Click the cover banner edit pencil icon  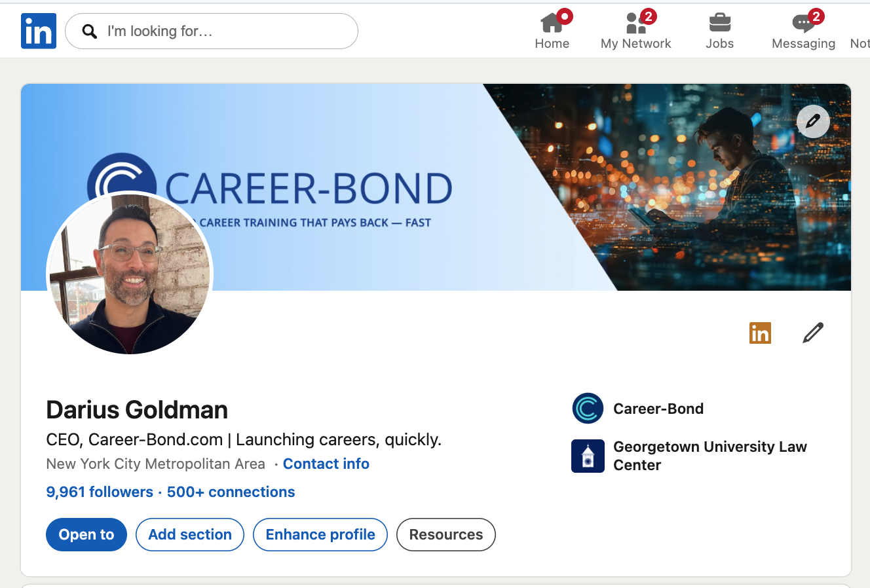coord(813,121)
